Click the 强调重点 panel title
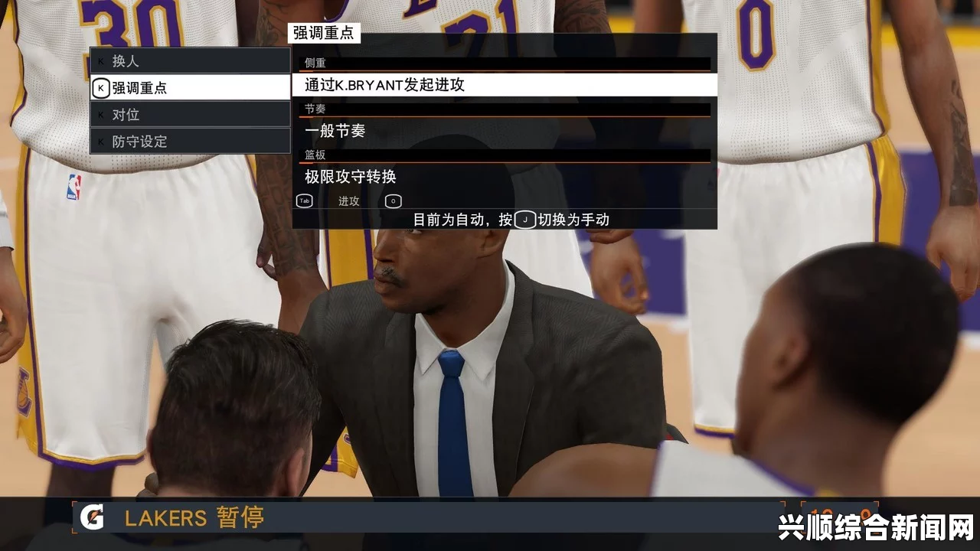 (324, 33)
